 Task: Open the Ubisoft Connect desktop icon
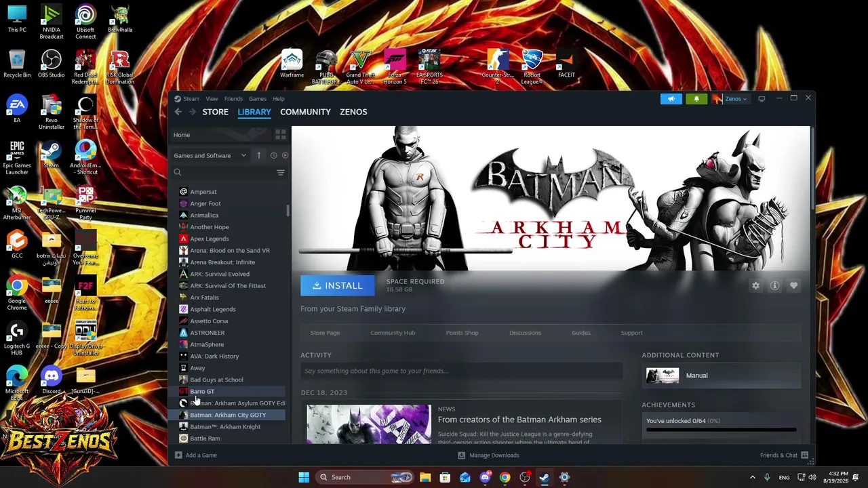(x=85, y=22)
